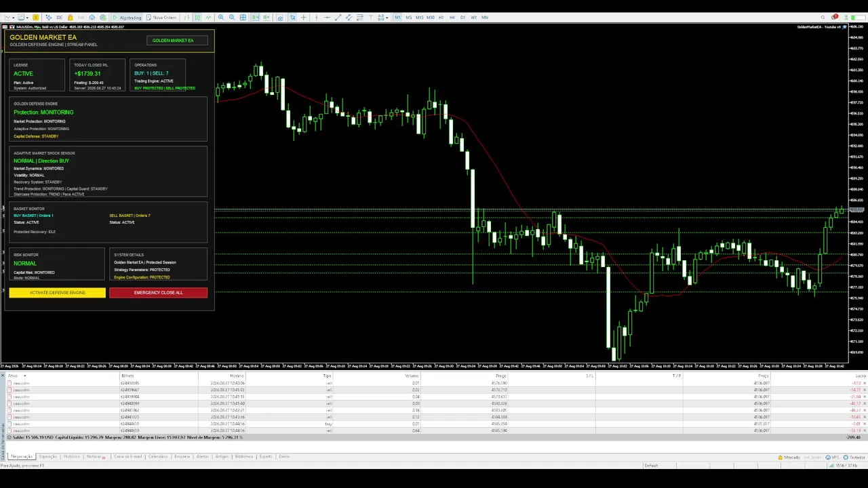Open the Notícias tab
The width and height of the screenshot is (868, 488).
(x=94, y=456)
